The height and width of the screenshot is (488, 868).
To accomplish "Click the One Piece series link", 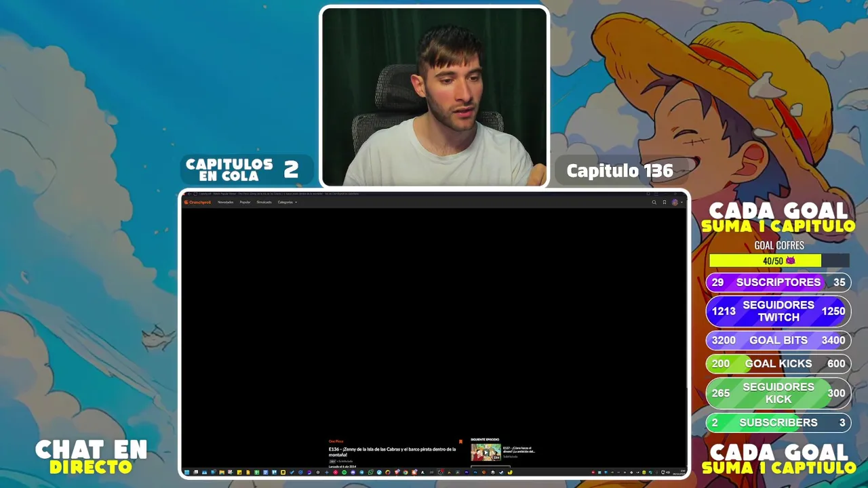I will click(x=336, y=441).
